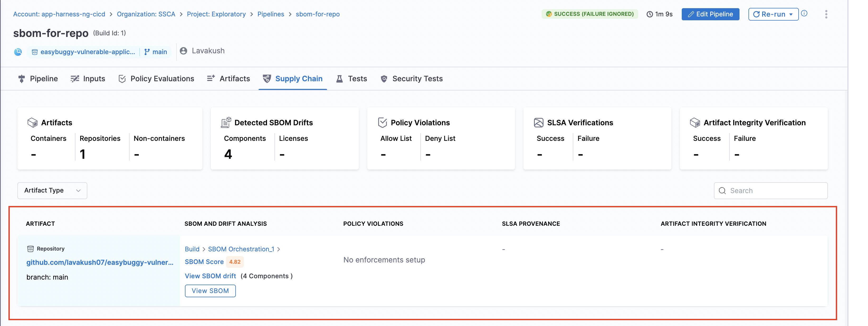Click the Artifact Integrity Verification cube icon
The width and height of the screenshot is (868, 326).
click(695, 123)
